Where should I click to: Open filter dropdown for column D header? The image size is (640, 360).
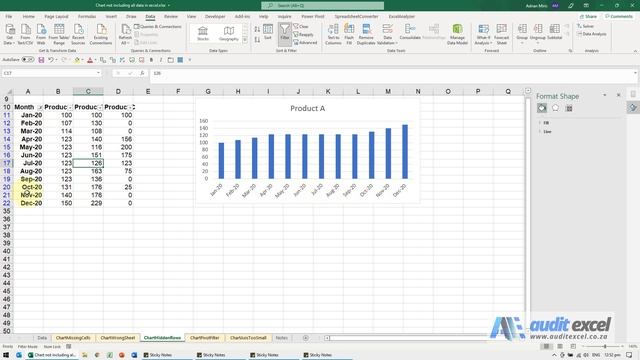(x=130, y=107)
